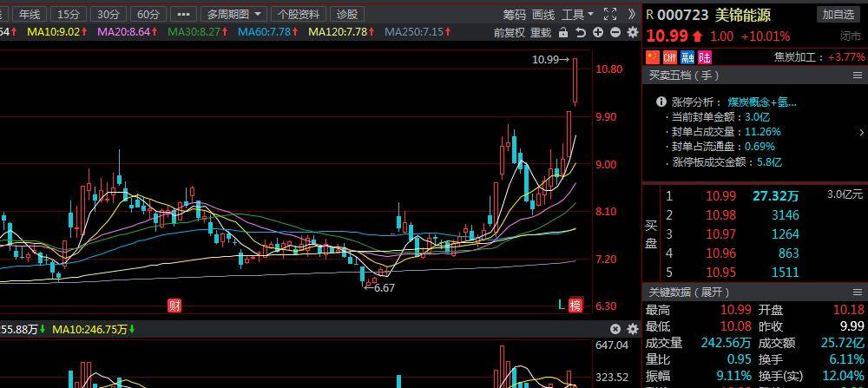868x388 pixels.
Task: Close the volume indicator panel
Action: [615, 329]
